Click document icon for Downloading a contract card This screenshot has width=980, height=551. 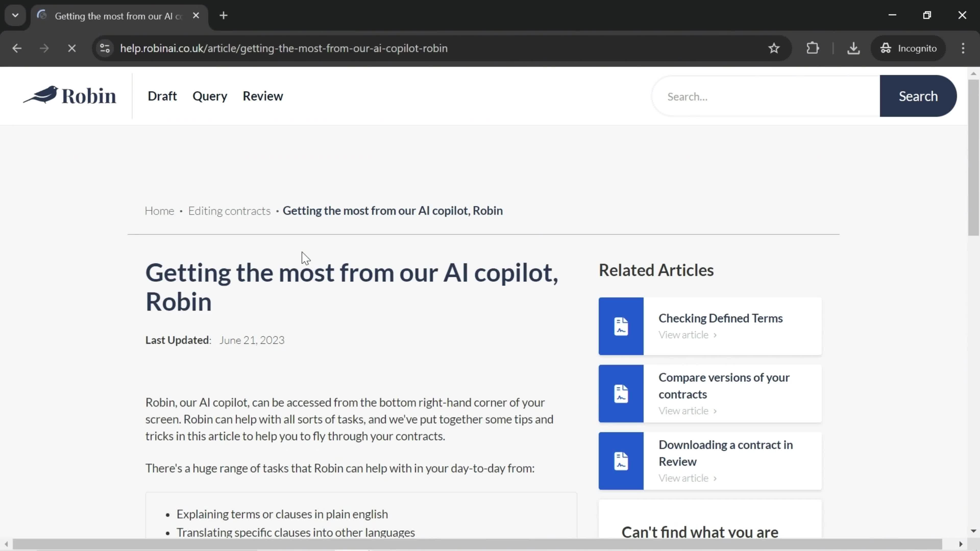tap(621, 461)
